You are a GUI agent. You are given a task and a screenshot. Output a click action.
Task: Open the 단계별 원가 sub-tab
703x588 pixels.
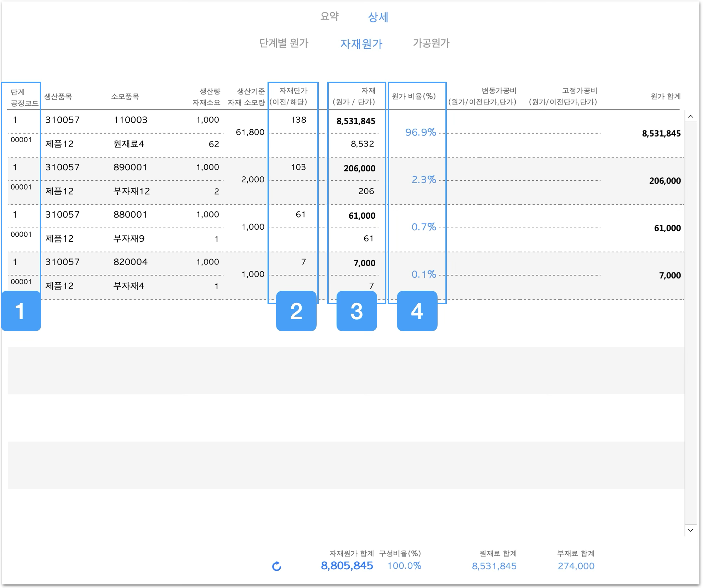[x=284, y=43]
